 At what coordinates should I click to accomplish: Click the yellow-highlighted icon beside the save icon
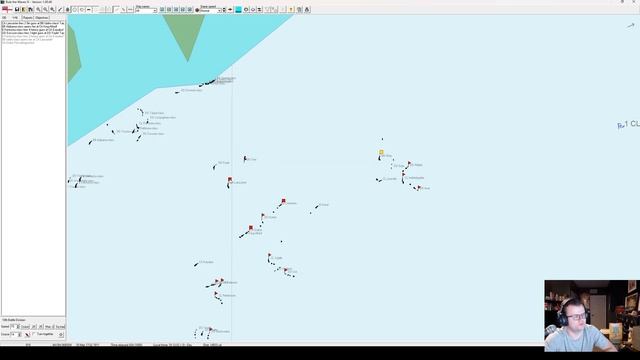[x=24, y=9]
